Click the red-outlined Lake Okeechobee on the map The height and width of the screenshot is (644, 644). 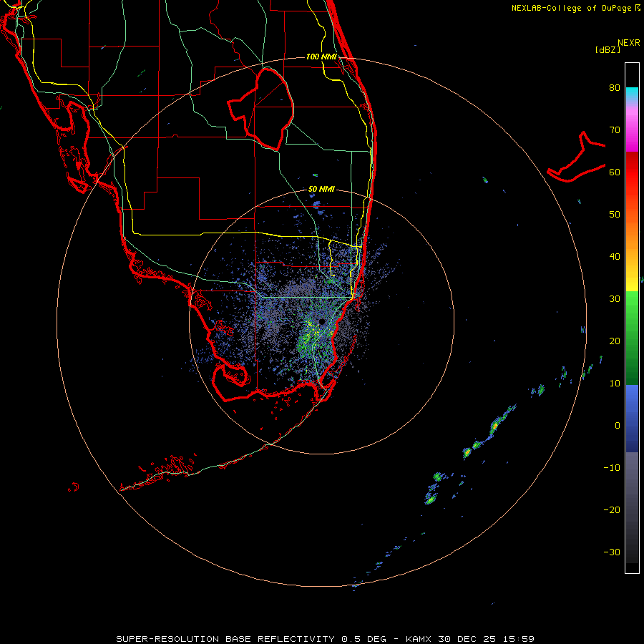click(x=261, y=109)
